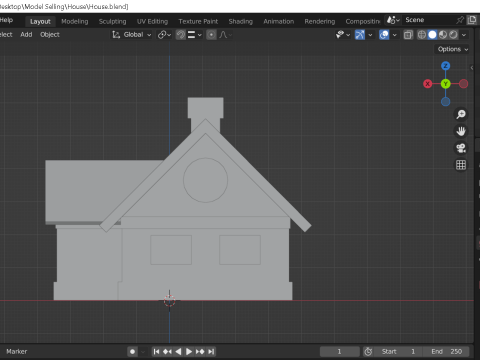Switch to the Modeling workspace tab
Viewport: 480px width, 360px height.
(x=75, y=21)
